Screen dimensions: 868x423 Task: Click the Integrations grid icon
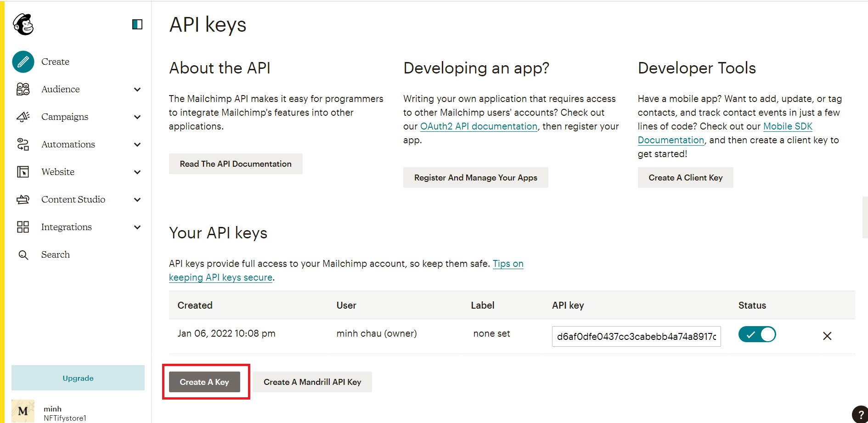(x=23, y=227)
